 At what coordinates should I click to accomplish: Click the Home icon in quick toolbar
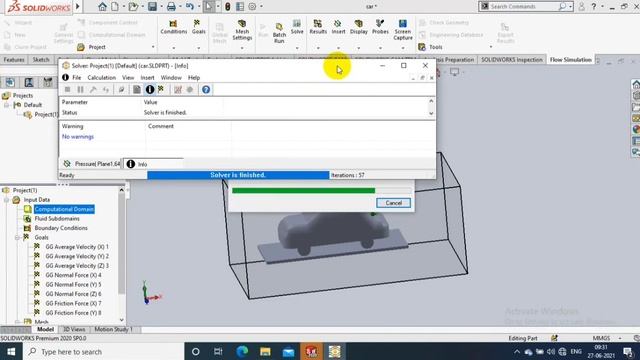(x=102, y=7)
